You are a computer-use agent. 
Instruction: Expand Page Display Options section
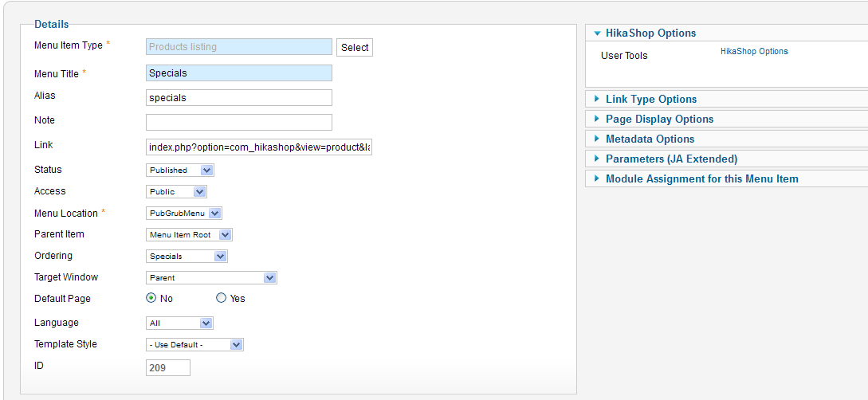[659, 120]
